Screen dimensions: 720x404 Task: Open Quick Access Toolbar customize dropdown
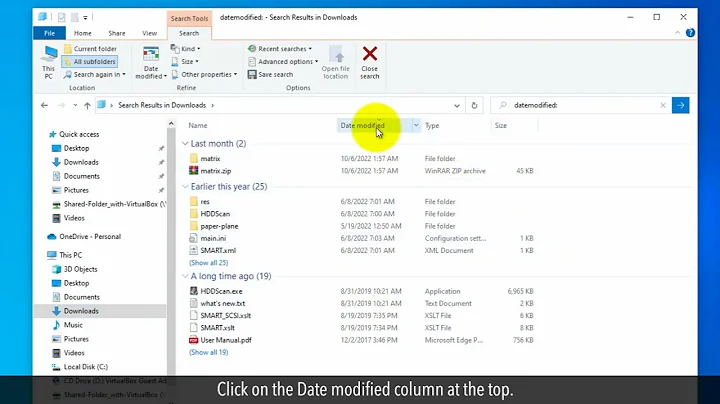click(85, 17)
